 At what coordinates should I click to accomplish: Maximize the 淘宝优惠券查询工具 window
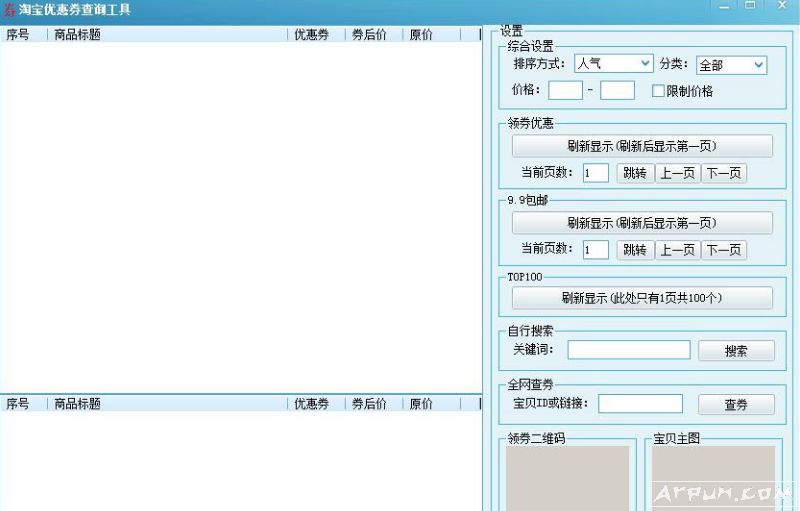(750, 6)
